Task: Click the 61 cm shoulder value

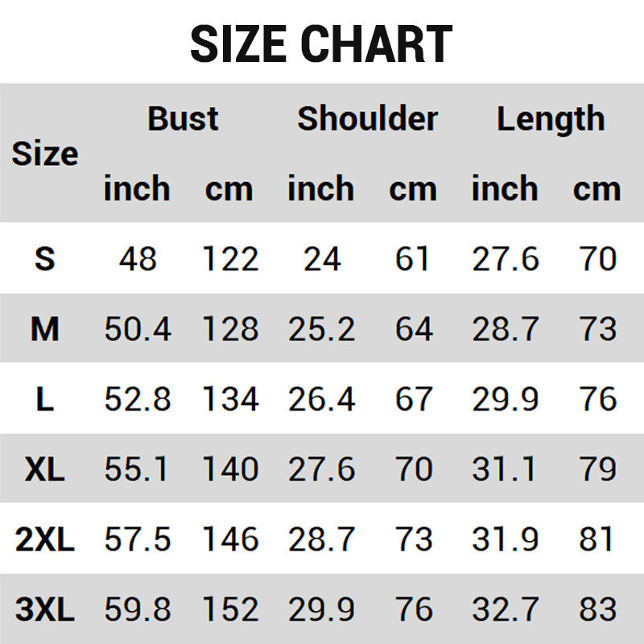Action: [413, 259]
